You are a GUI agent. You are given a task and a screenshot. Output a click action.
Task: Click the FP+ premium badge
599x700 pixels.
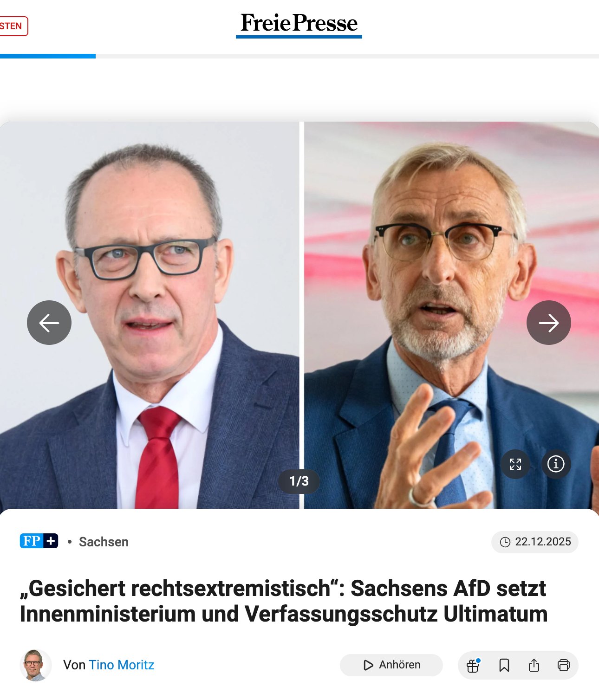(39, 541)
